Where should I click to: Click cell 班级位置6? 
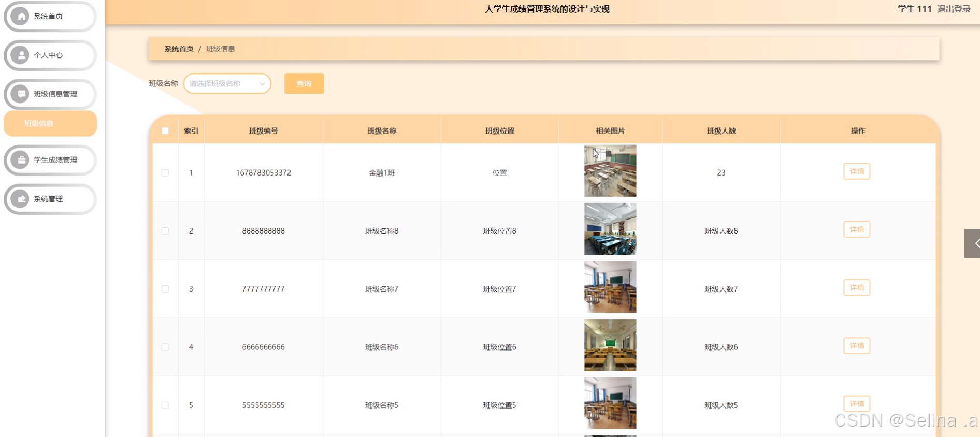(x=500, y=347)
